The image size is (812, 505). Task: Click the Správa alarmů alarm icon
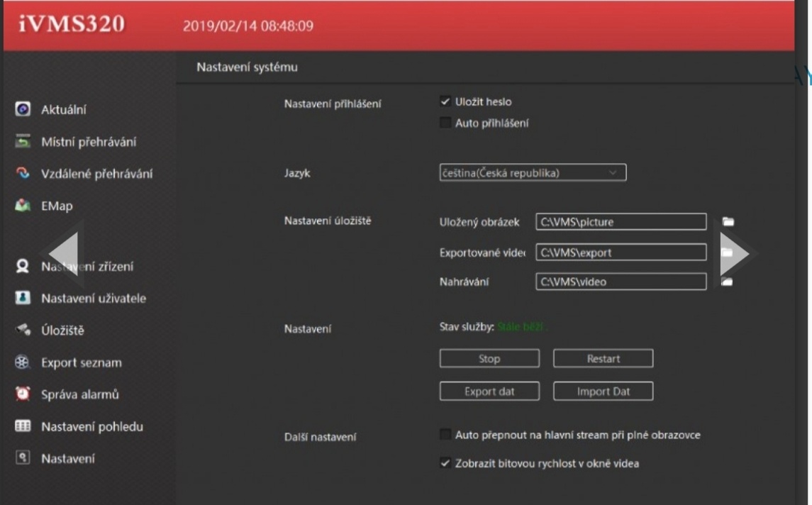(23, 394)
